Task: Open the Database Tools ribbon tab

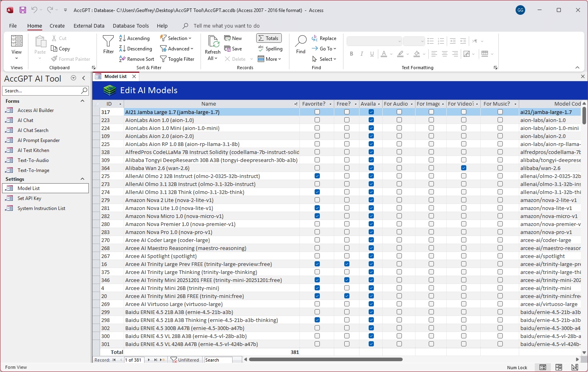Action: 130,26
